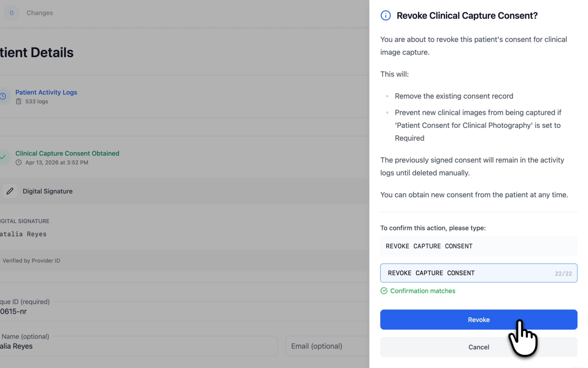Click the blue info icon beside the dialog title
Viewport: 588px width, 368px height.
[385, 15]
